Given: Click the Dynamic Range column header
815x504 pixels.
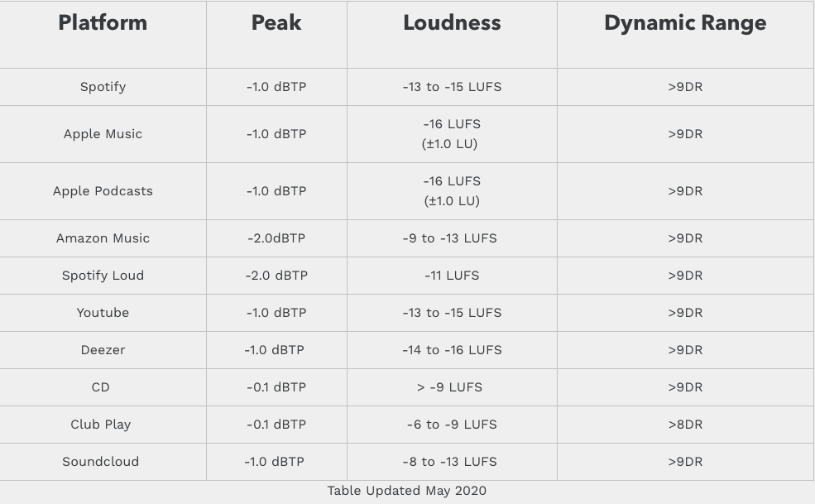Looking at the screenshot, I should click(685, 23).
